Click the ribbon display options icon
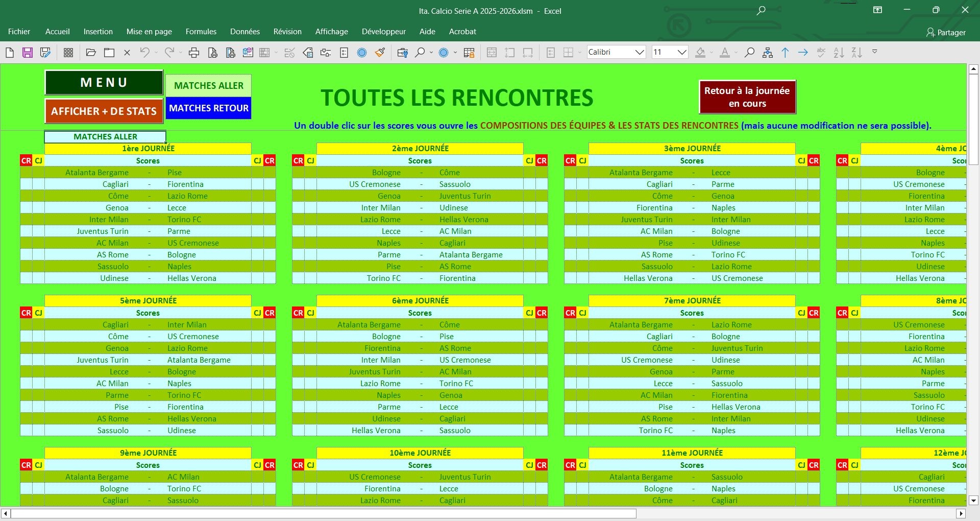This screenshot has width=980, height=521. point(877,10)
